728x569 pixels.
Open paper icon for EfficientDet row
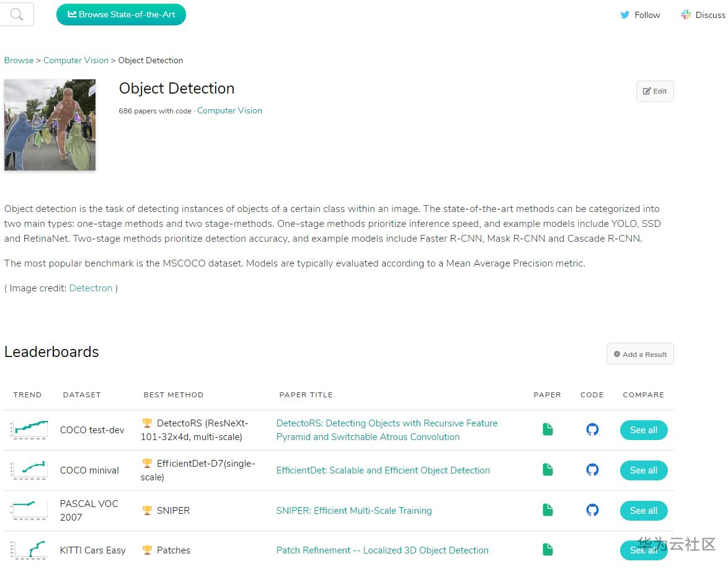pyautogui.click(x=548, y=470)
